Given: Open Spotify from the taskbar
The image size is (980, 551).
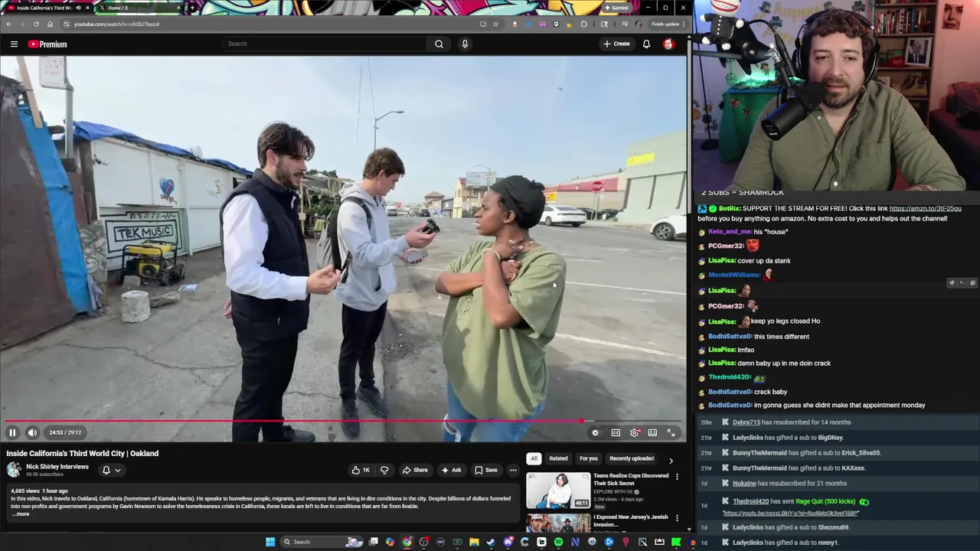Looking at the screenshot, I should tap(558, 542).
